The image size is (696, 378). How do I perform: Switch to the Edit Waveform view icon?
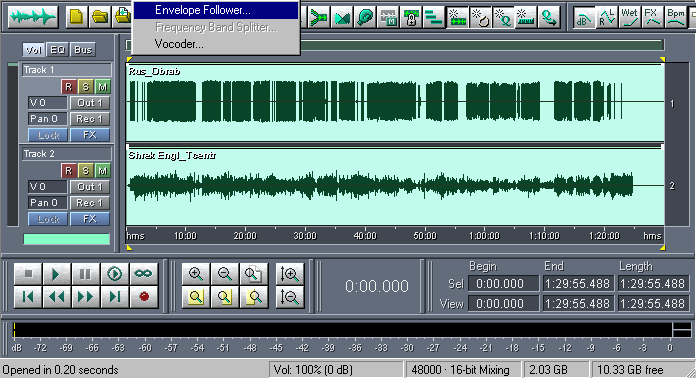33,17
